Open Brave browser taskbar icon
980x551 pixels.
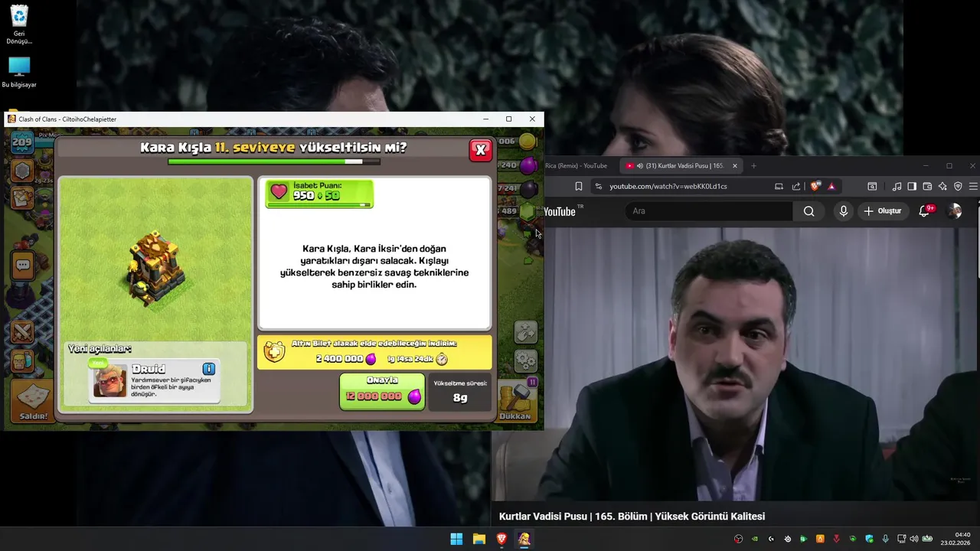coord(501,539)
